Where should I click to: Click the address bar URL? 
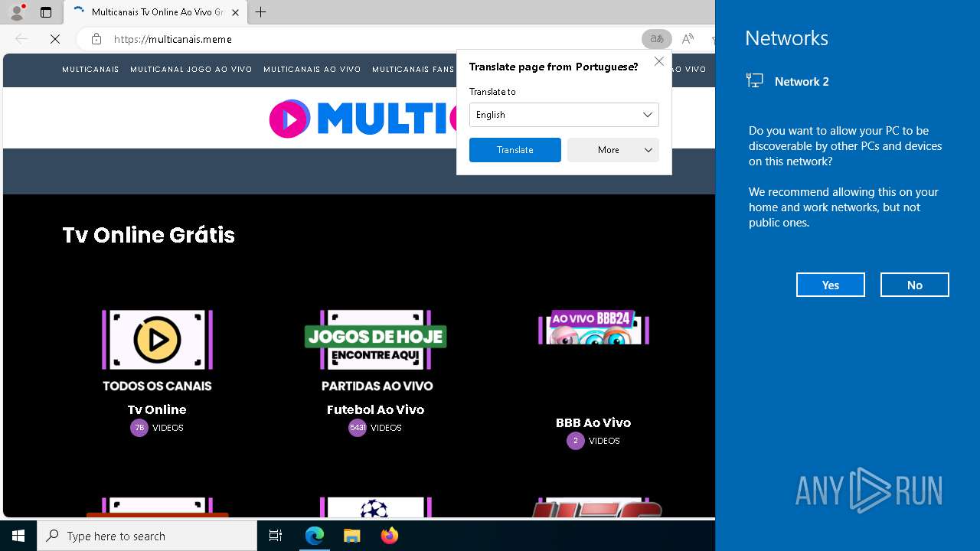[173, 39]
